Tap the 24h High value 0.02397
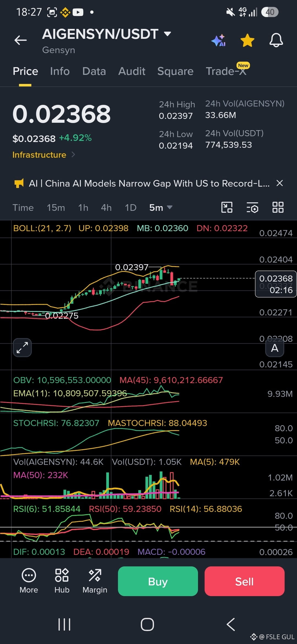The image size is (297, 644). (x=176, y=116)
